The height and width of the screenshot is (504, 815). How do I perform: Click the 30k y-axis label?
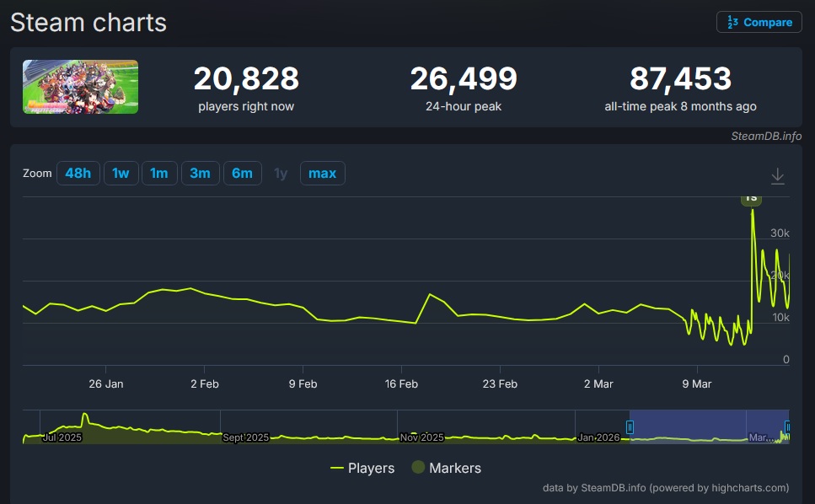click(780, 233)
